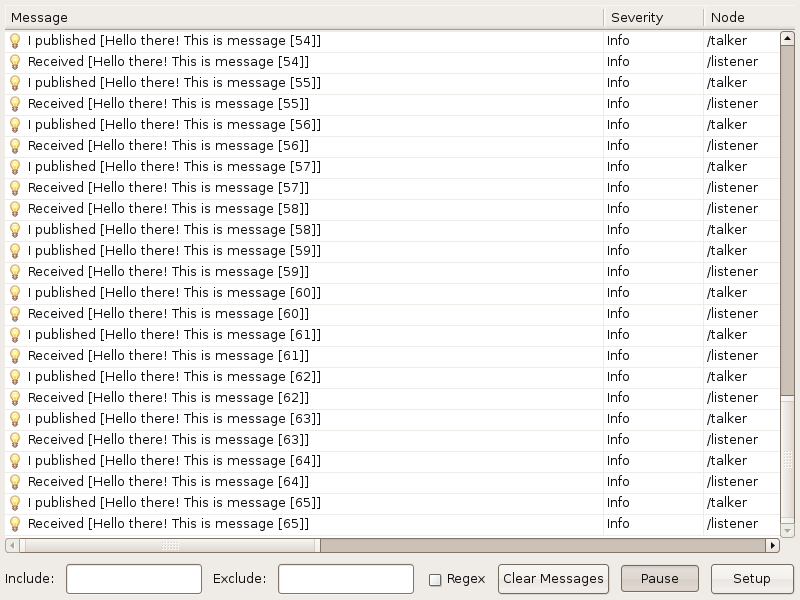Click the lightbulb icon on 'Received message [59]' row
Viewport: 800px width, 600px height.
[15, 272]
